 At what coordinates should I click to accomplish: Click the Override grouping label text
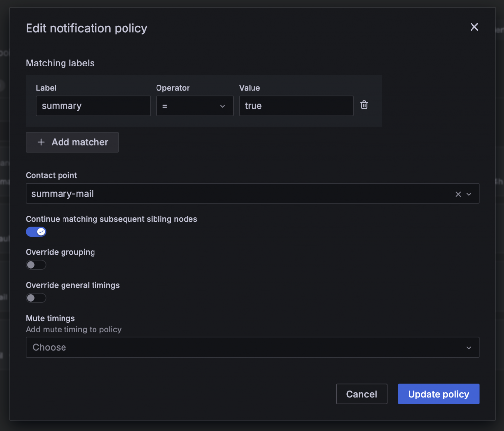[60, 252]
